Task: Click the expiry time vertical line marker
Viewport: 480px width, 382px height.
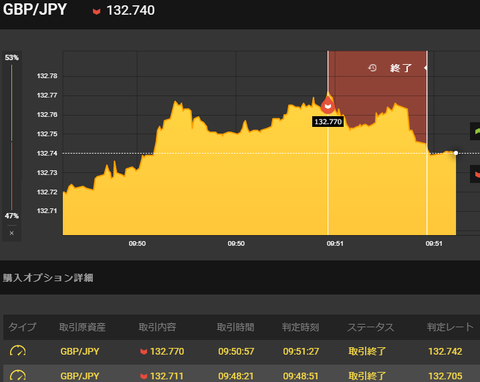Action: (427, 143)
